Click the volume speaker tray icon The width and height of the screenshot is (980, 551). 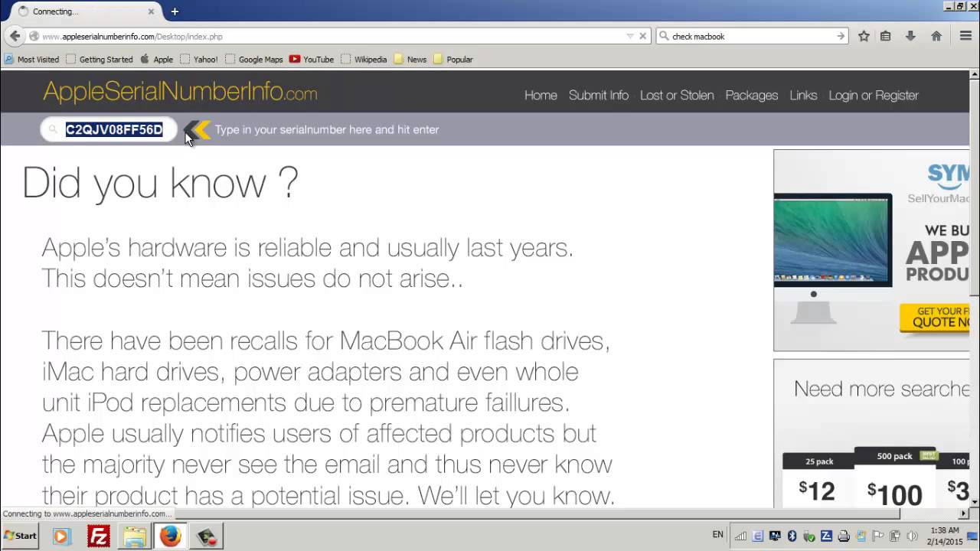pos(912,536)
